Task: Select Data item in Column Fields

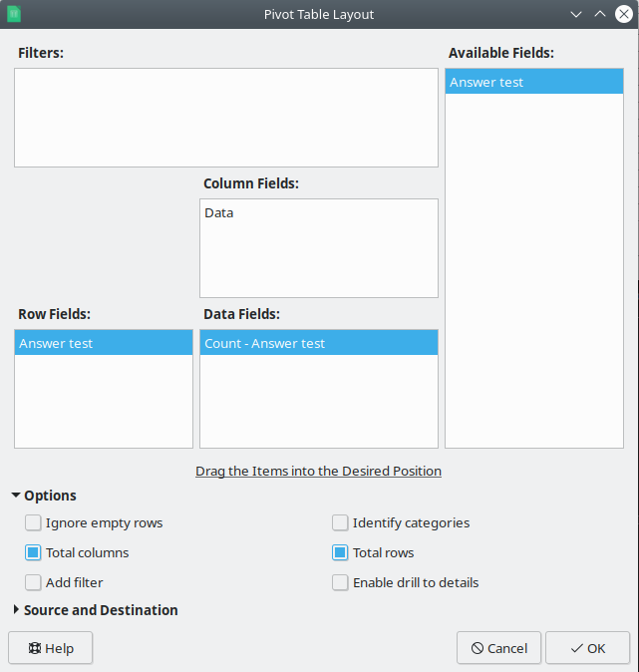Action: (219, 213)
